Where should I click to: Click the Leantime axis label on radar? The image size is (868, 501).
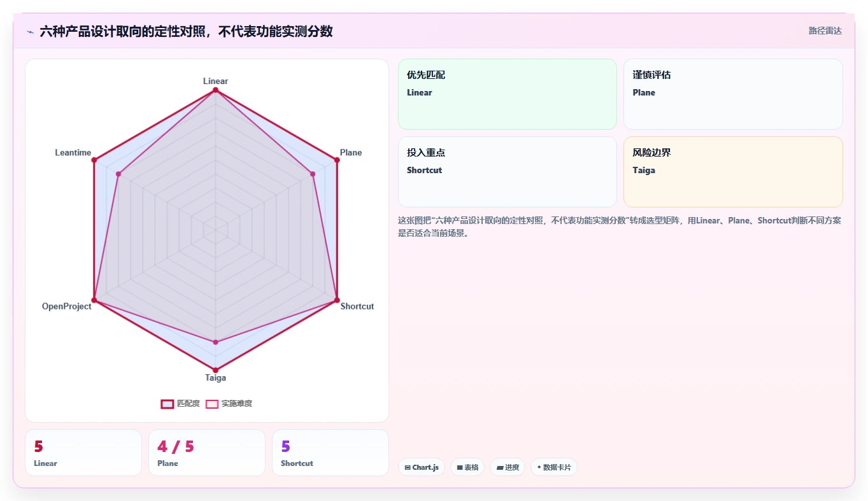(x=73, y=152)
